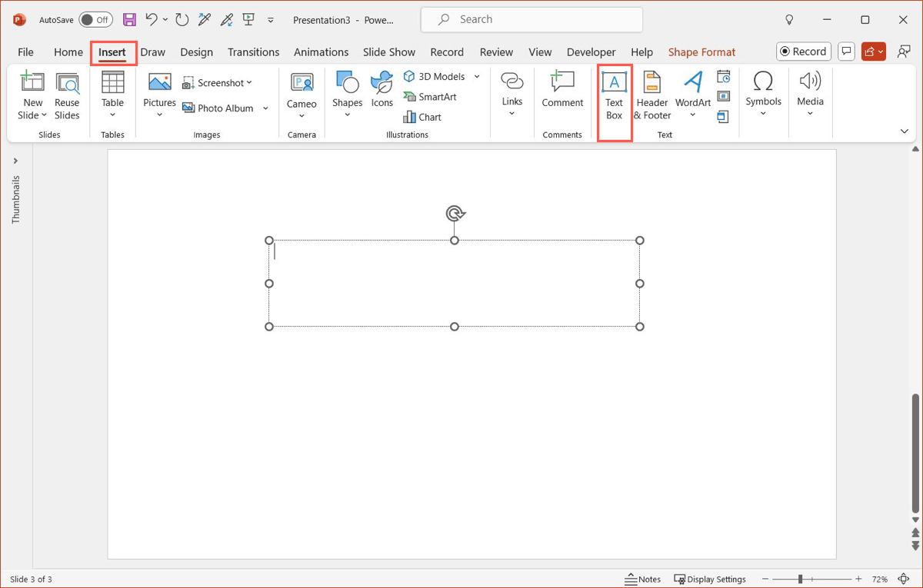Insert a Cameo camera feed
The image size is (923, 588).
point(302,95)
